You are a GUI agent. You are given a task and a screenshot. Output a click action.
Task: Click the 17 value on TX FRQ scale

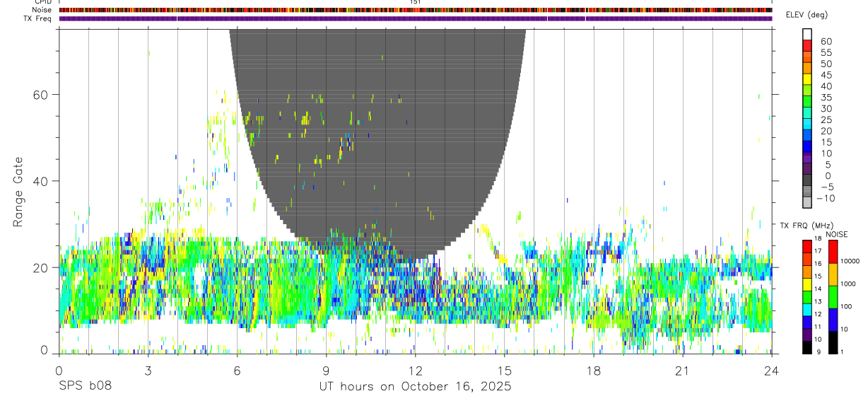tap(816, 251)
